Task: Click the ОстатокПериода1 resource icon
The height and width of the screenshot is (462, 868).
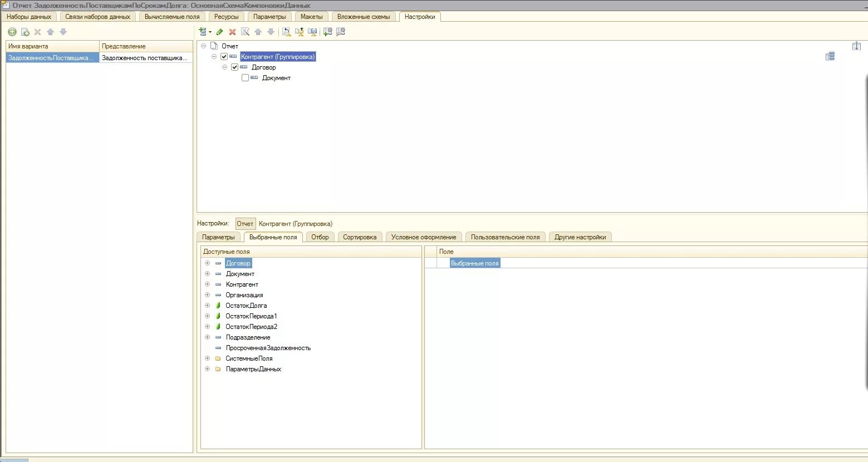Action: coord(218,316)
